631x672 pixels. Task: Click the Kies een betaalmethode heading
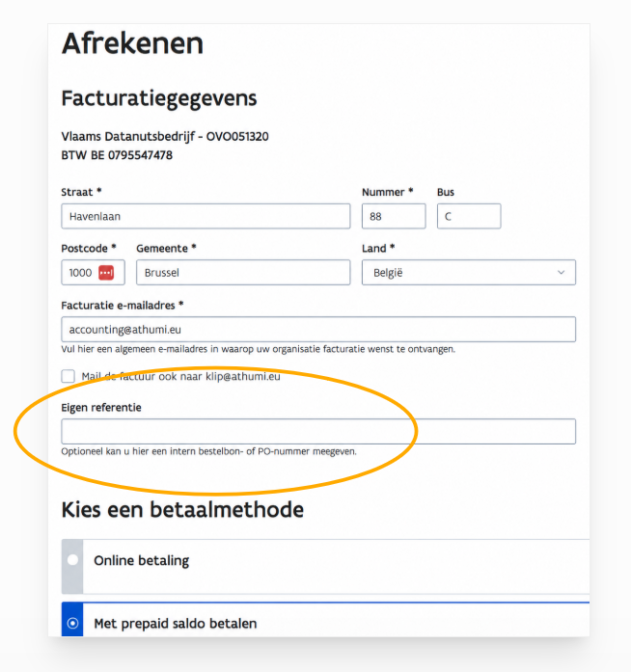coord(182,510)
